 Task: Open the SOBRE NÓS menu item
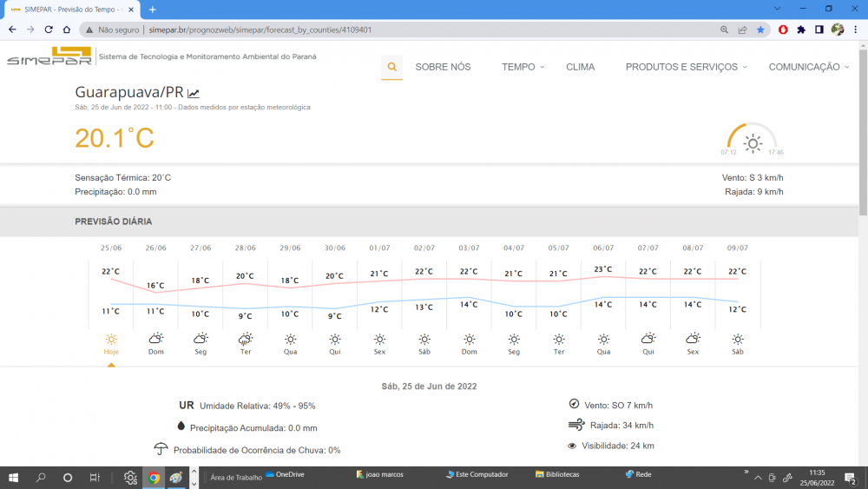(443, 67)
